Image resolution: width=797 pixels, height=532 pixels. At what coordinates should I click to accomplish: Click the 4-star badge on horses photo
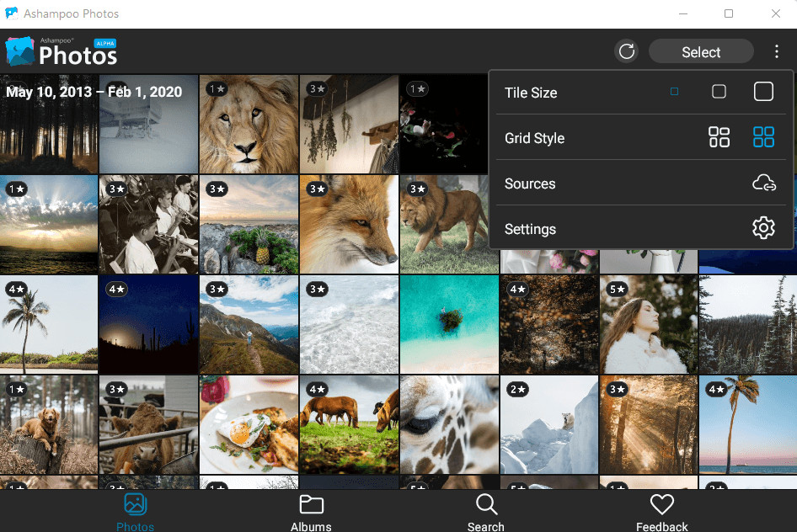(317, 390)
